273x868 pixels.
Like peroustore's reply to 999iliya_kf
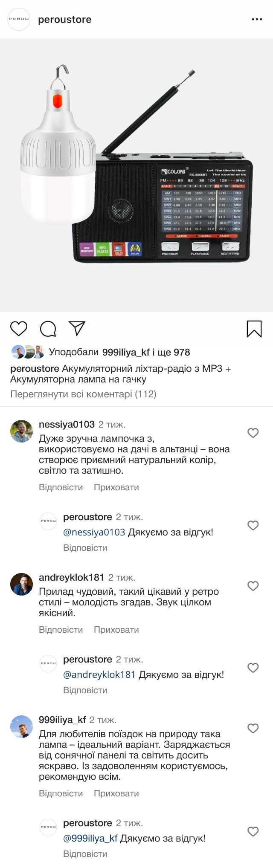(253, 831)
